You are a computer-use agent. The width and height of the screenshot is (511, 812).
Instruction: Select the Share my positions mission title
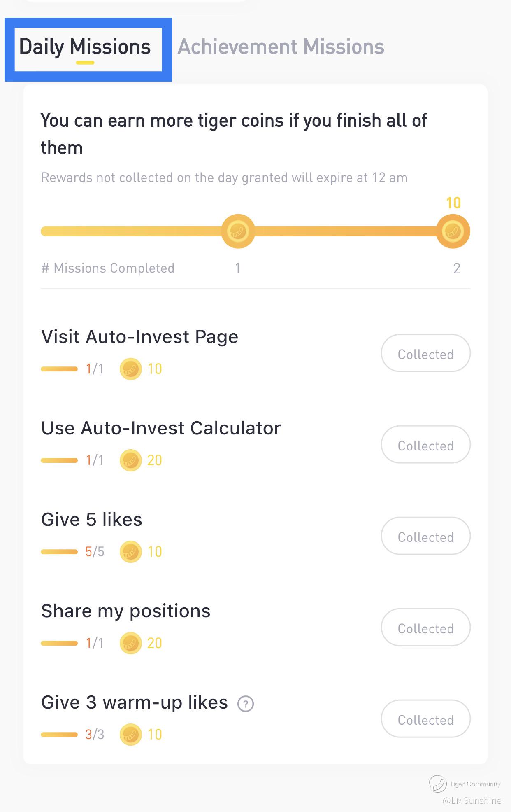[125, 611]
